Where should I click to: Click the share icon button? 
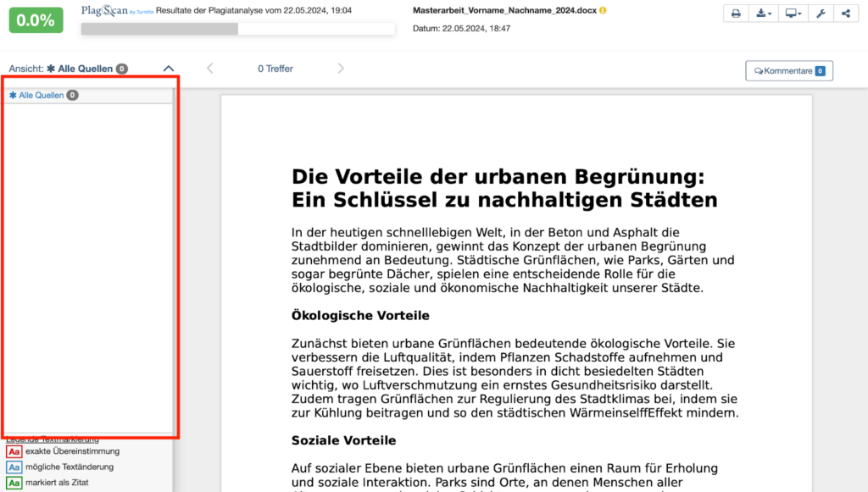[x=846, y=14]
